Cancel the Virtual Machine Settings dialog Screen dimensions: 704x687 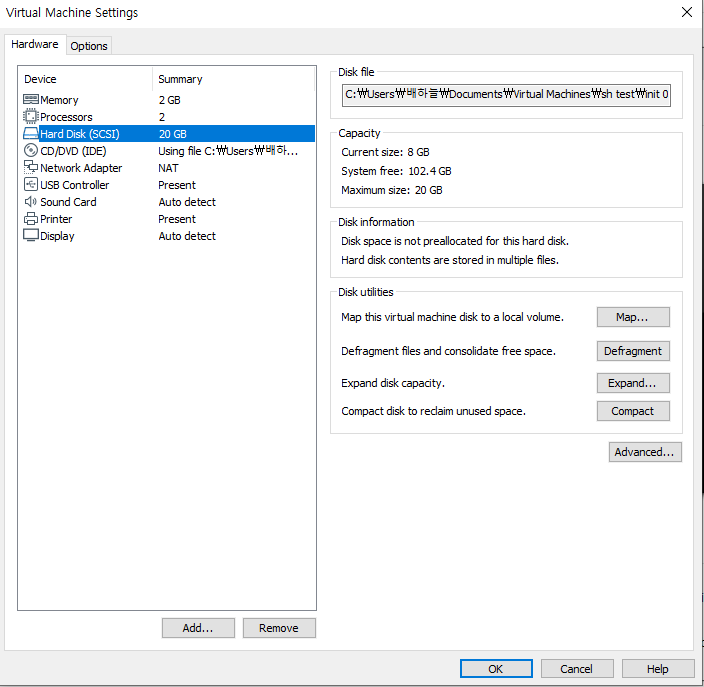[x=576, y=669]
